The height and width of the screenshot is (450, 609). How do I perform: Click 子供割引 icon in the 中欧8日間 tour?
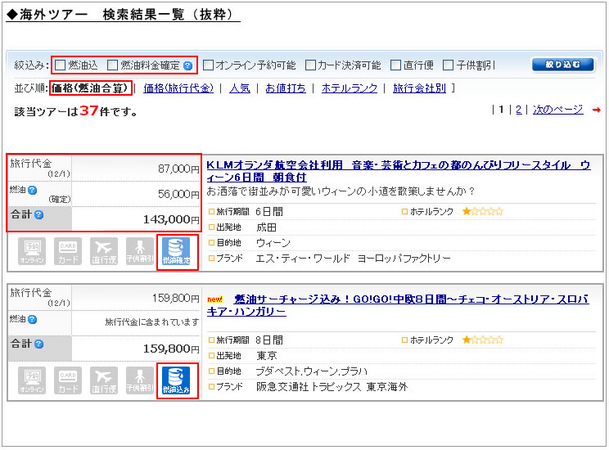(140, 381)
